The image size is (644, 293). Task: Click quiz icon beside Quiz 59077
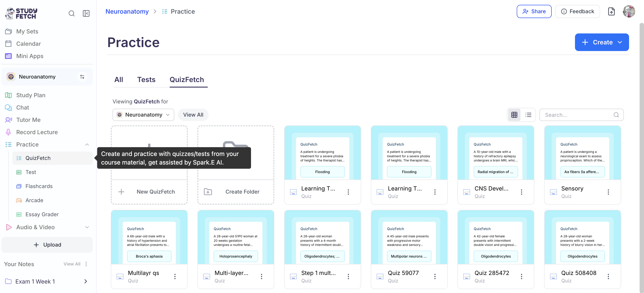pyautogui.click(x=380, y=277)
